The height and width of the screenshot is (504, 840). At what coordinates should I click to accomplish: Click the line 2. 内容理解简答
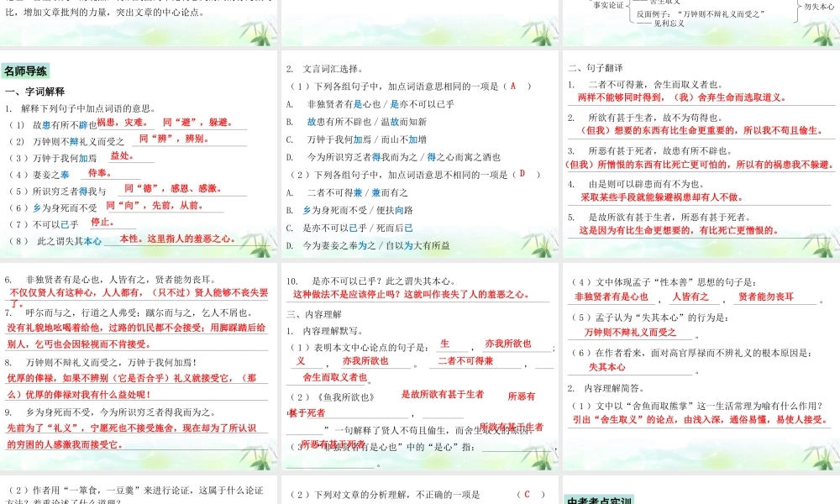(x=606, y=388)
